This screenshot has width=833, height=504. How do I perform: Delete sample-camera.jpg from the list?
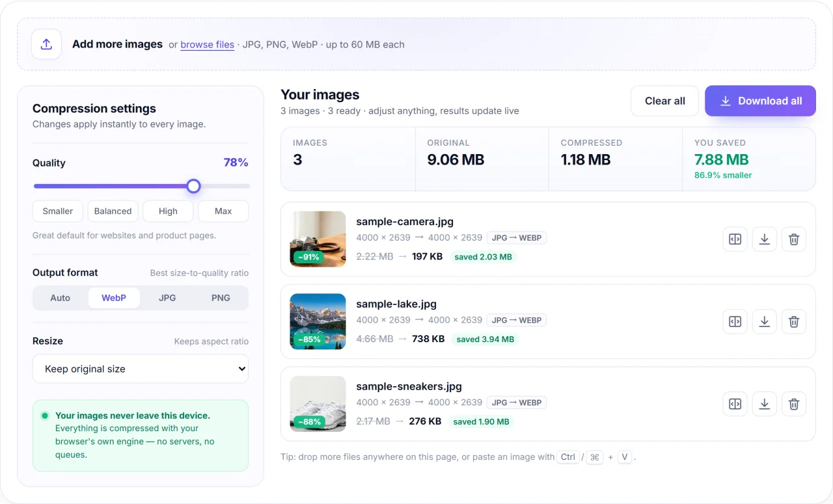tap(794, 239)
